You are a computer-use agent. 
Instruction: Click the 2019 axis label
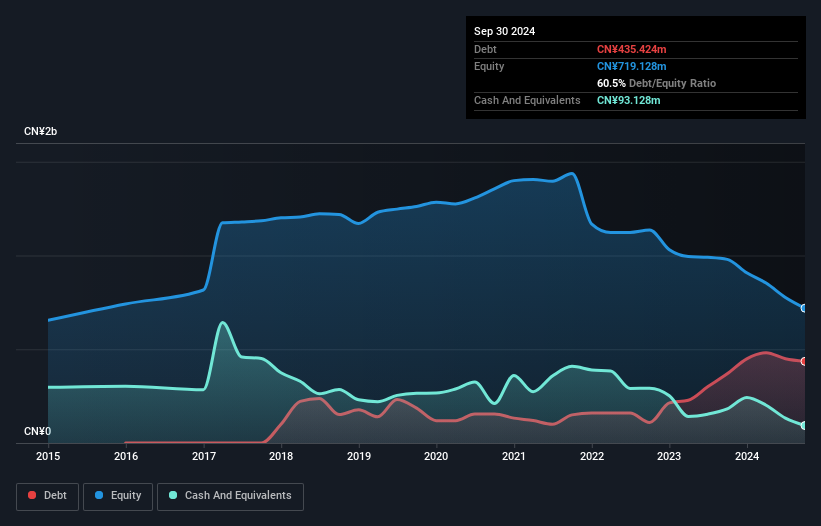[x=359, y=456]
